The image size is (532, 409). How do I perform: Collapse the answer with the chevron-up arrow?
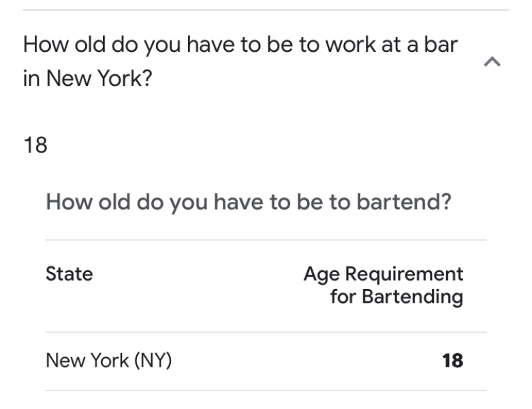click(x=492, y=62)
